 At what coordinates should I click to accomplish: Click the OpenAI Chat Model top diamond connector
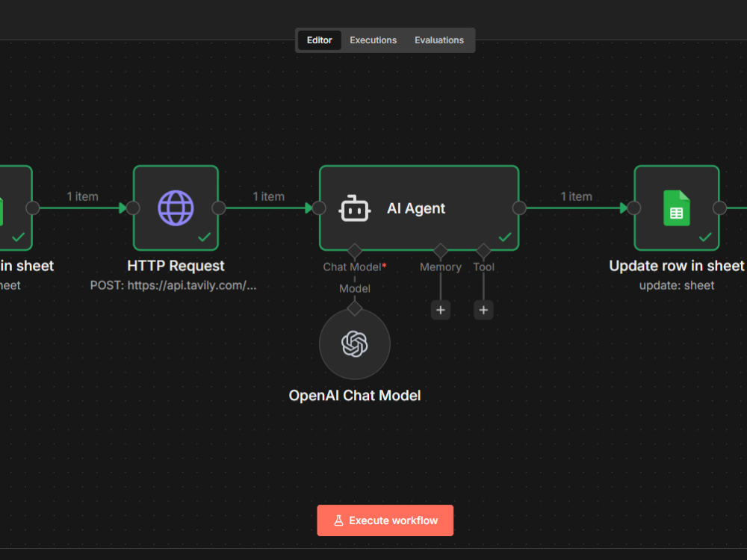pos(354,308)
